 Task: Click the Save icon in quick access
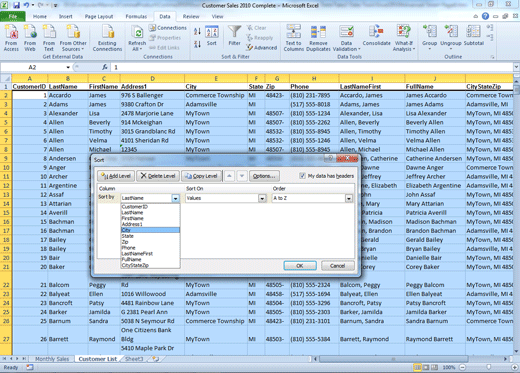(x=16, y=5)
